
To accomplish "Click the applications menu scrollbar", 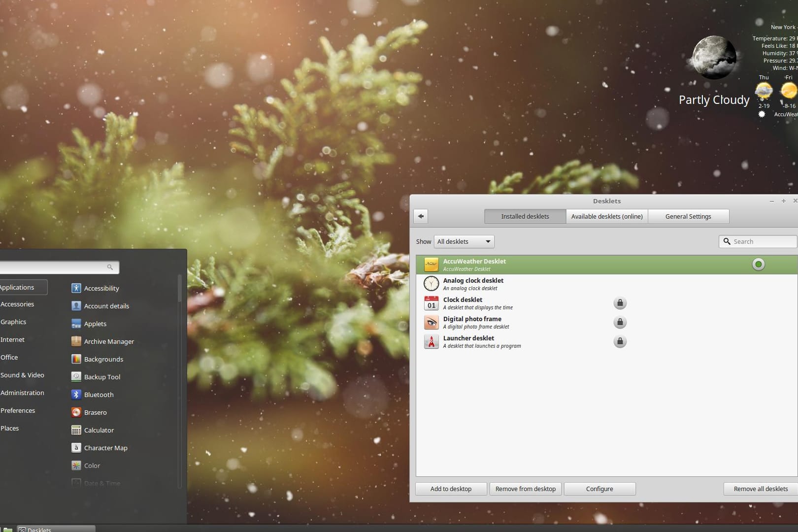I will 180,288.
